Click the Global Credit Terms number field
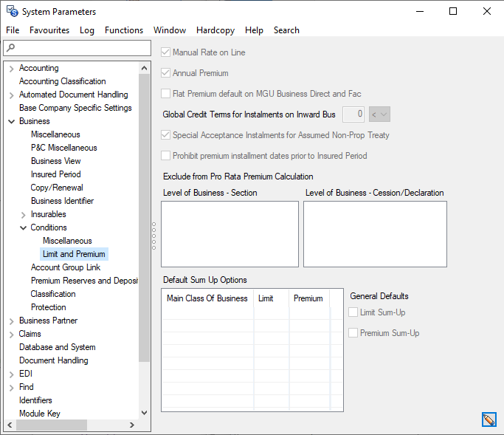Image resolution: width=504 pixels, height=435 pixels. 353,114
